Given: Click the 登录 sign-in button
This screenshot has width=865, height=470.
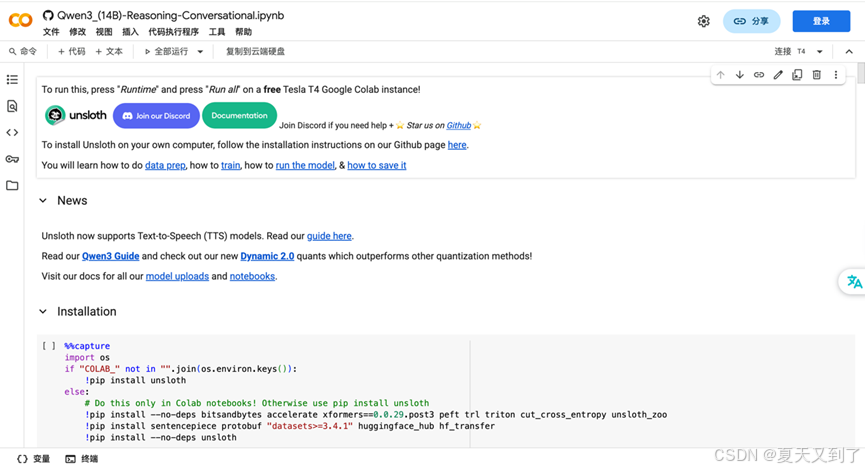Looking at the screenshot, I should click(x=821, y=21).
